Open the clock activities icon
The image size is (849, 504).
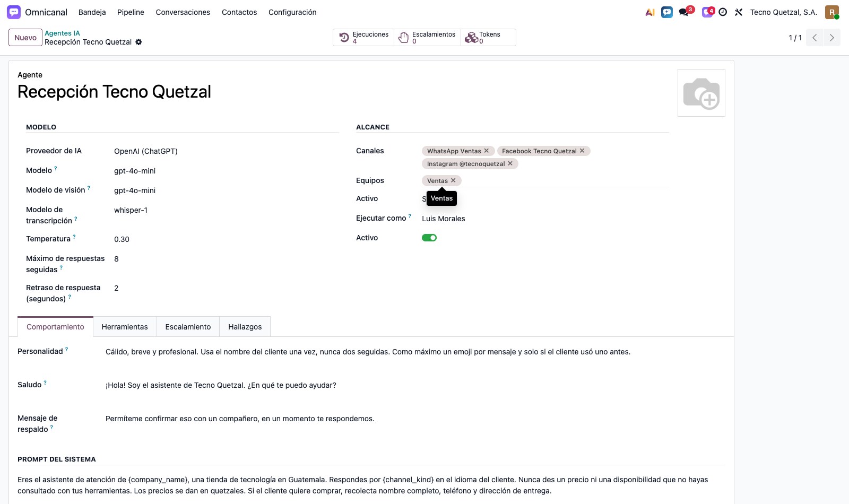723,12
